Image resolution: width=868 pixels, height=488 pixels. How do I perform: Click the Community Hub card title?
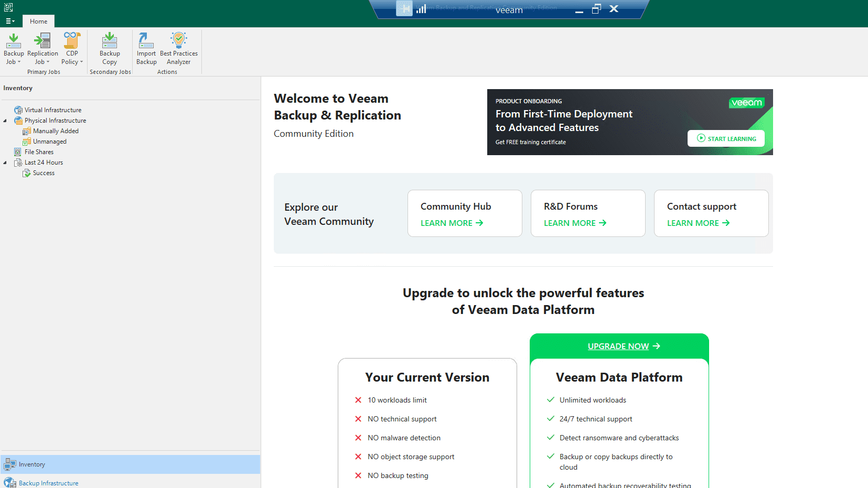click(x=456, y=207)
